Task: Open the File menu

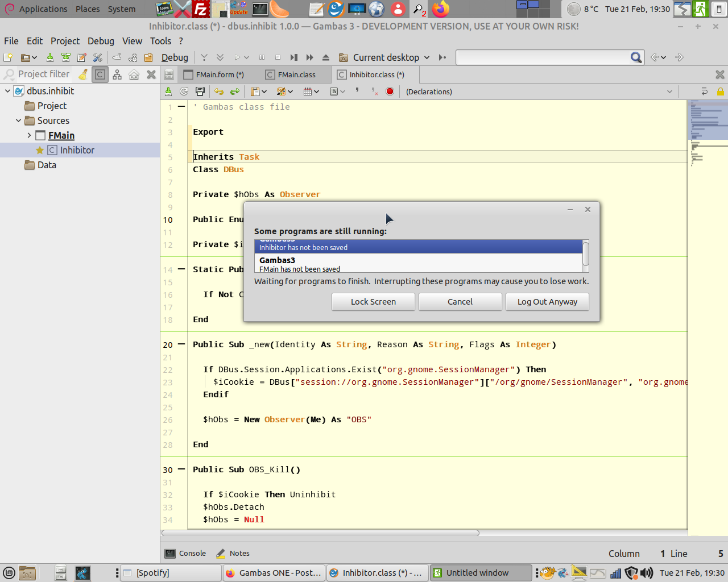Action: pos(11,41)
